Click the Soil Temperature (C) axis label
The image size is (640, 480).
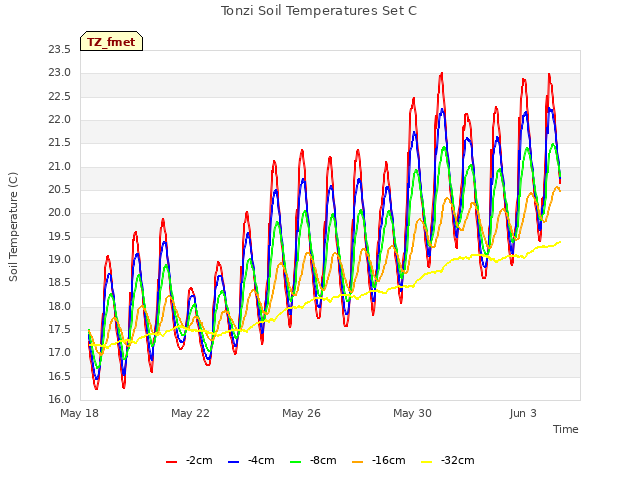[x=13, y=227]
